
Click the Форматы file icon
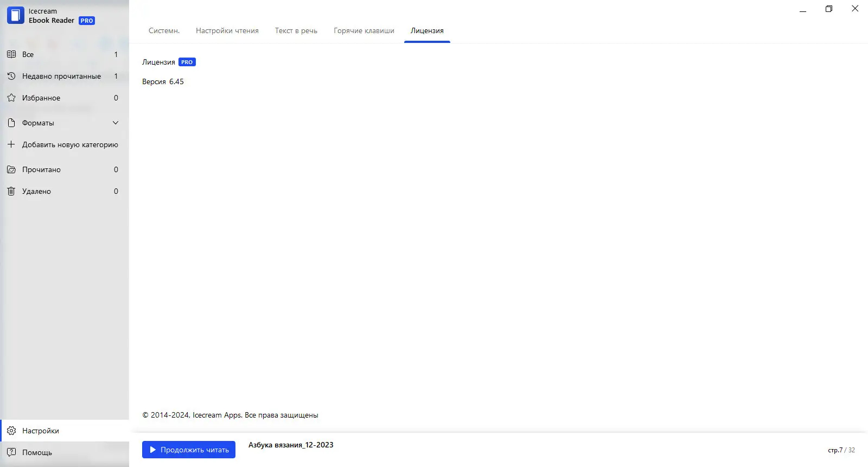click(11, 123)
